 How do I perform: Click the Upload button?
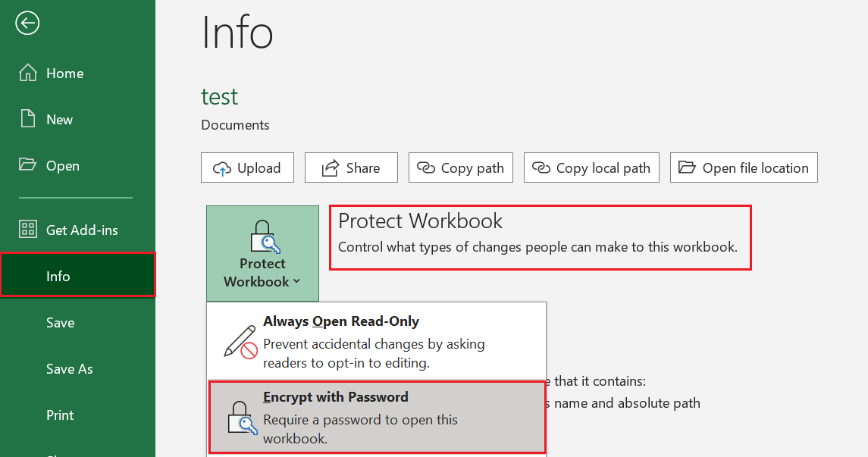[247, 167]
